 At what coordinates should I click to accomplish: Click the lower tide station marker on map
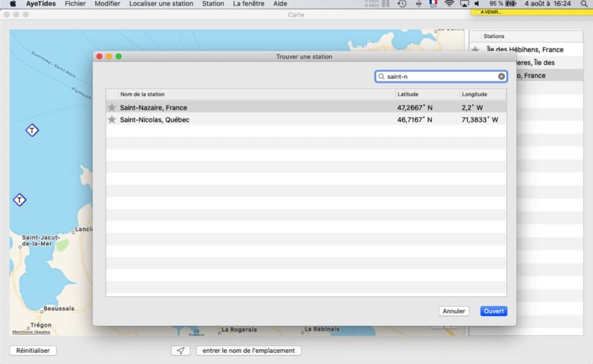(x=20, y=200)
